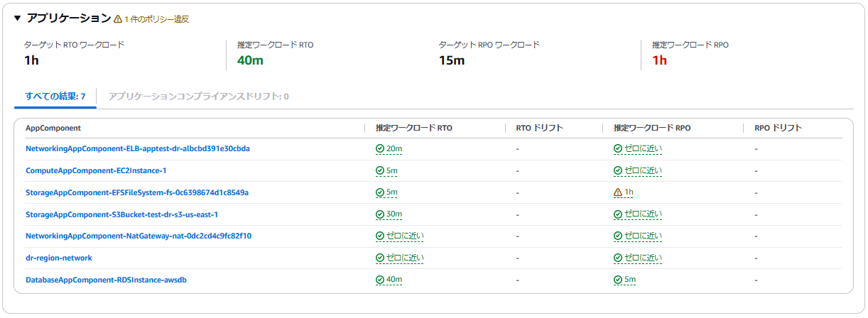The image size is (868, 318).
Task: Collapse the アプリケーション section triangle
Action: click(x=18, y=18)
